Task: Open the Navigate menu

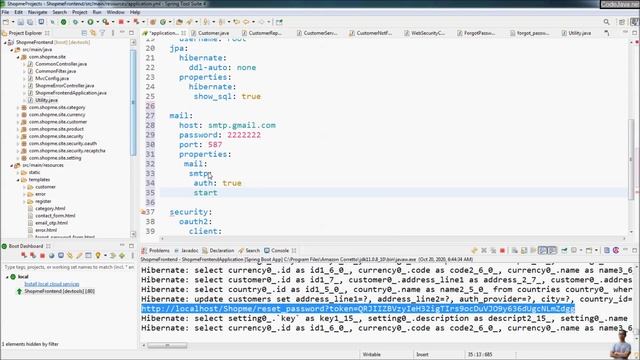Action: pyautogui.click(x=38, y=12)
